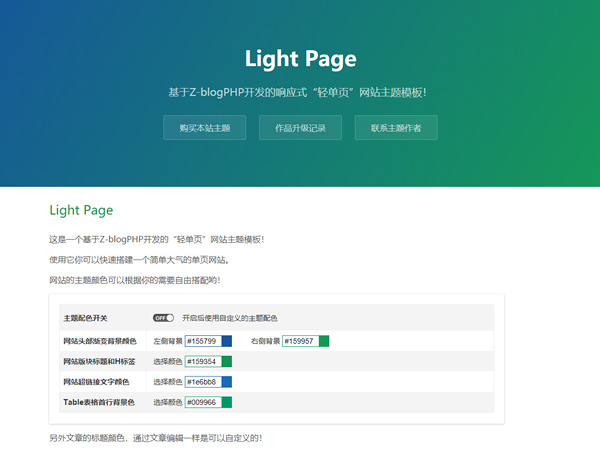Viewport: 600px width, 450px height.
Task: Open the blue swatch beside #1e6bb8
Action: pyautogui.click(x=226, y=382)
